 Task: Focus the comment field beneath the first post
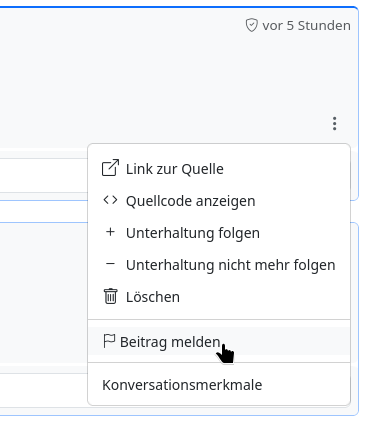(43, 175)
